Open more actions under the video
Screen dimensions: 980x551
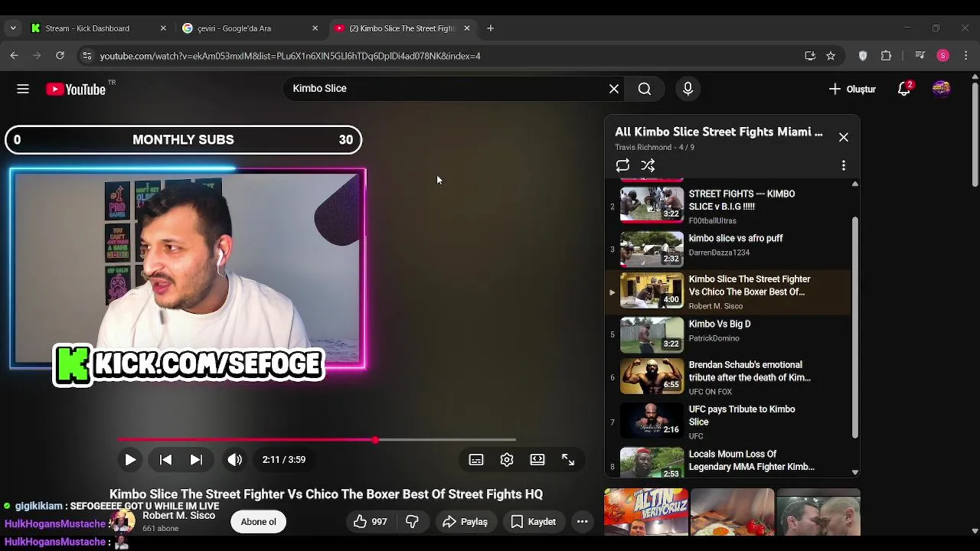point(582,522)
